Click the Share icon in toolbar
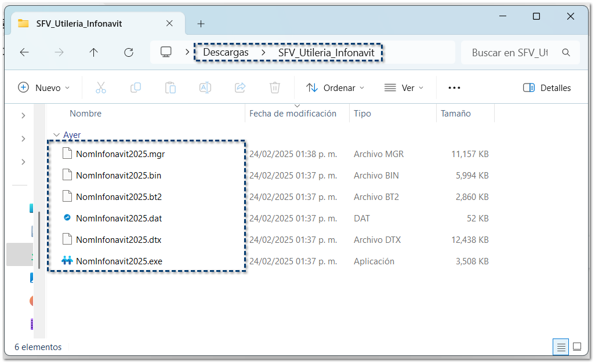Screen dimensions: 595x364 pos(240,88)
